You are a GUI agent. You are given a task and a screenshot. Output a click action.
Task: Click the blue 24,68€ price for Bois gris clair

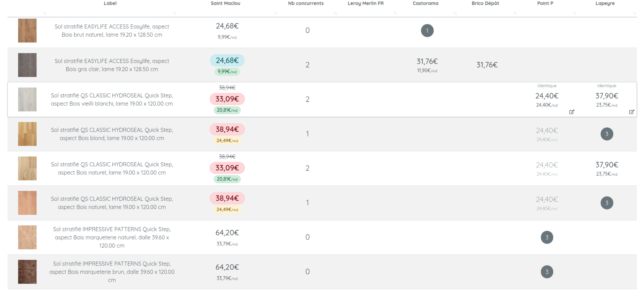(227, 60)
